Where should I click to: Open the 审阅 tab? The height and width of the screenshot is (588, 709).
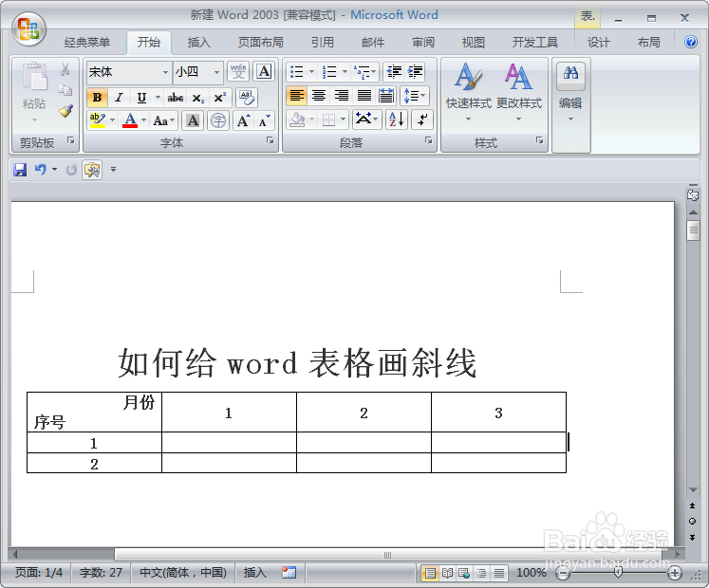[423, 43]
